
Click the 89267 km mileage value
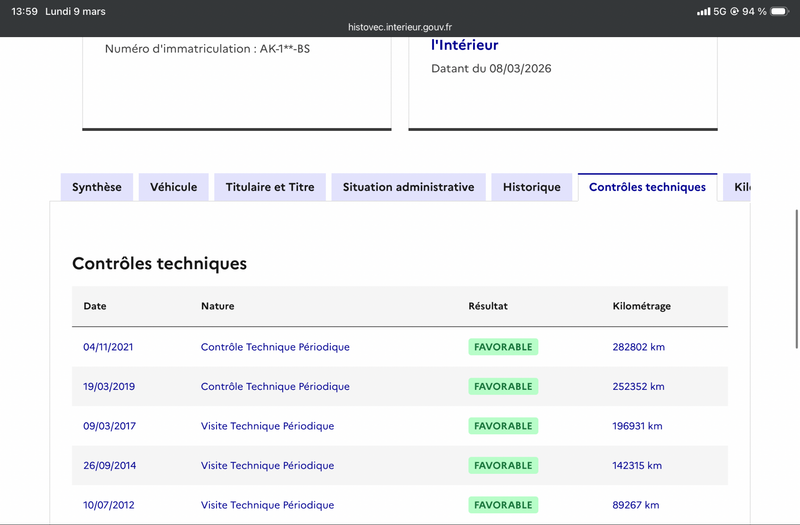(635, 505)
